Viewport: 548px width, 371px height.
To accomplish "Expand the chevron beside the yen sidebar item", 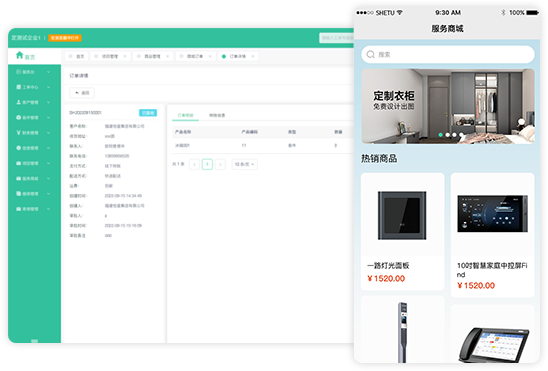I will pos(48,133).
